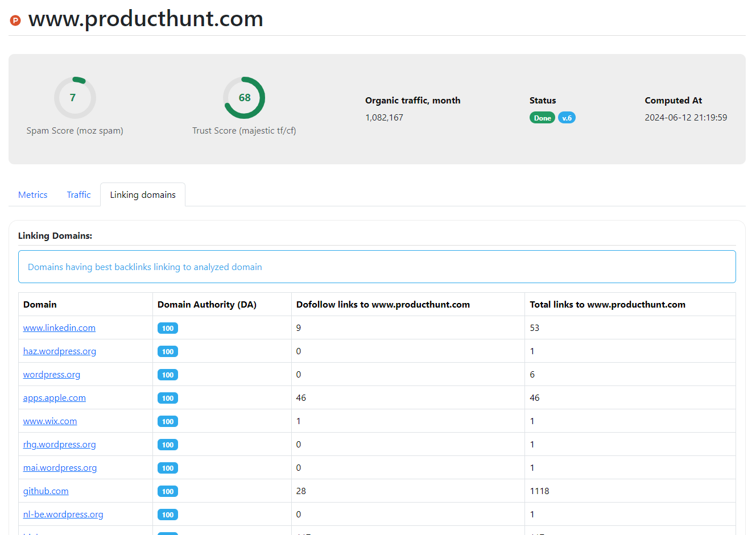Select the Linking domains tab
Viewport: 756px width, 535px height.
coord(143,194)
